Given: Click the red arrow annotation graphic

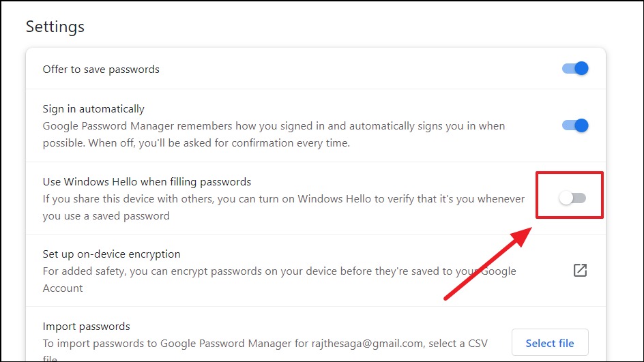Looking at the screenshot, I should tap(488, 264).
